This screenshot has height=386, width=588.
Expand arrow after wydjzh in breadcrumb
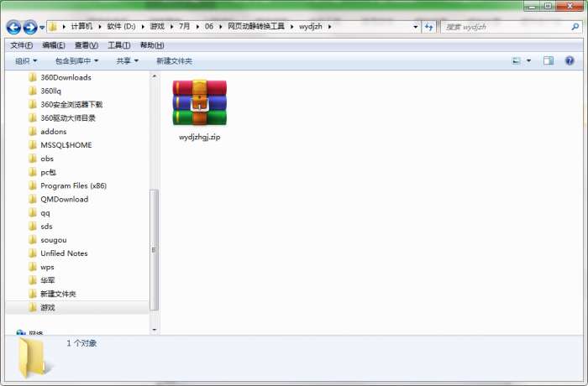coord(329,27)
